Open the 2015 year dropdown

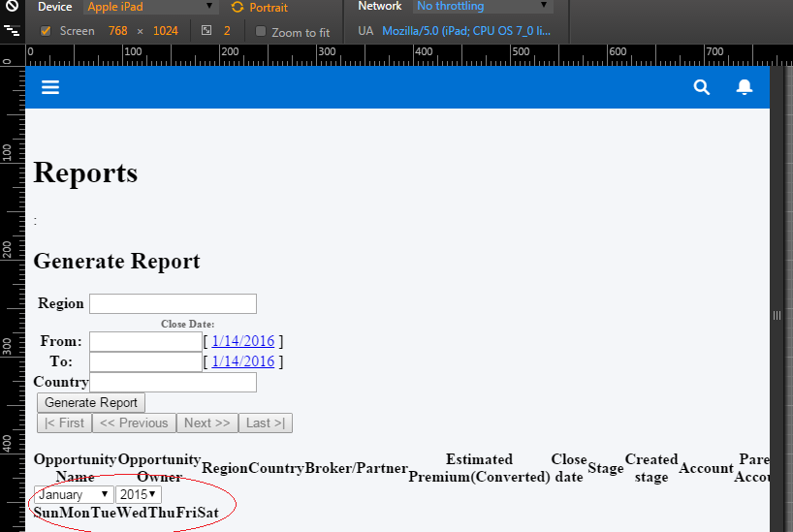click(x=138, y=494)
